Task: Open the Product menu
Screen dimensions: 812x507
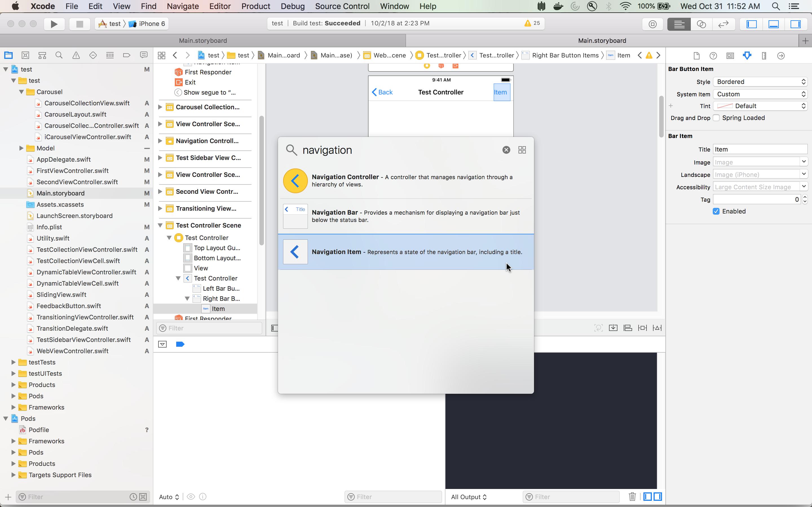Action: [x=255, y=6]
